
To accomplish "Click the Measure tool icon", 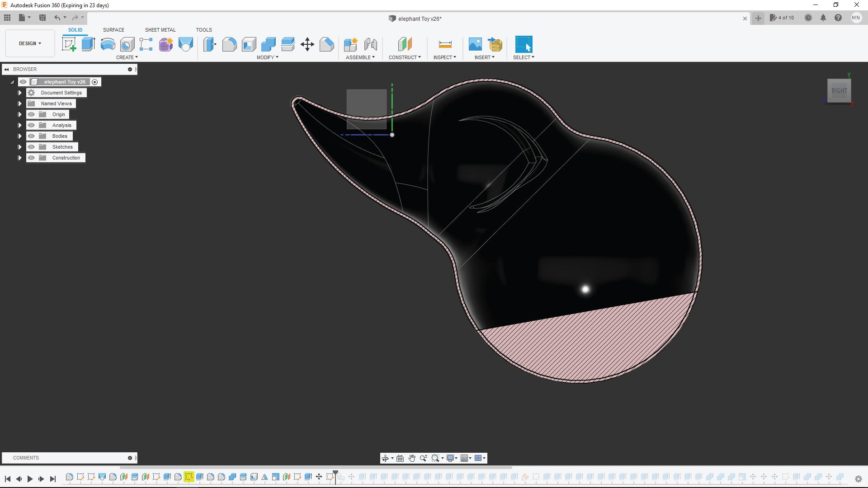I will pyautogui.click(x=445, y=44).
